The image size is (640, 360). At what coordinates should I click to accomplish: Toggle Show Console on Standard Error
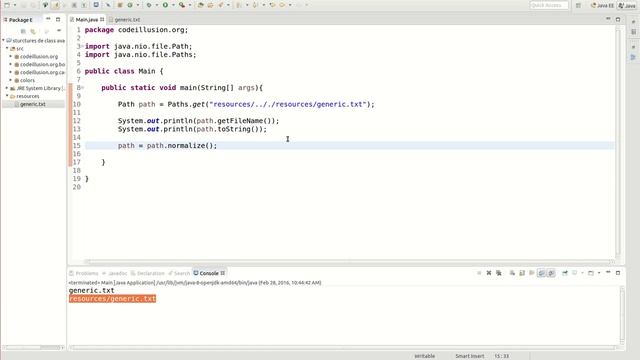tap(551, 273)
